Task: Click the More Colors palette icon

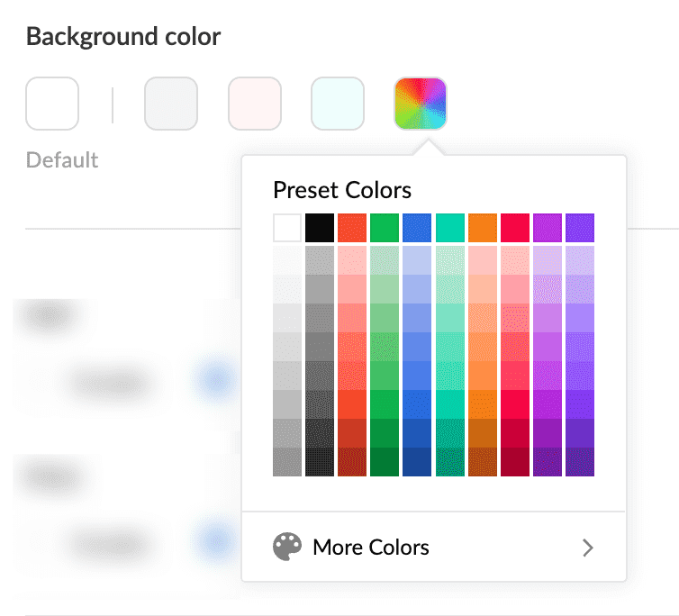Action: tap(288, 548)
